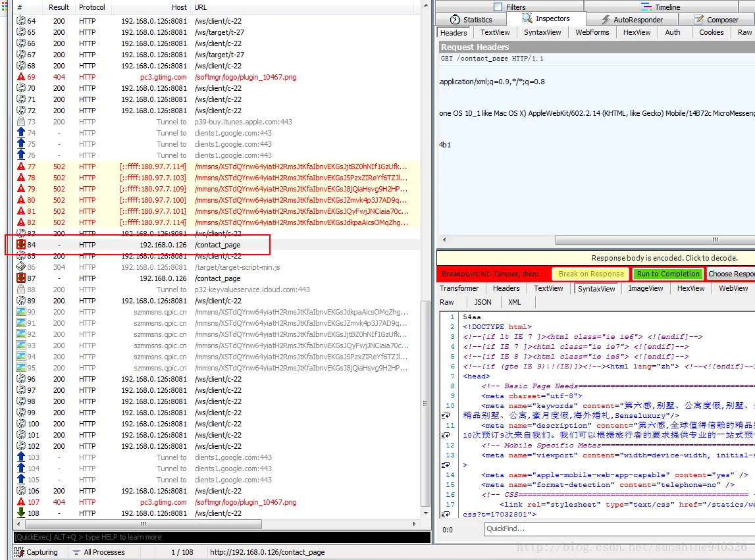Select the response ImageView tab
The image size is (755, 560).
coord(646,288)
